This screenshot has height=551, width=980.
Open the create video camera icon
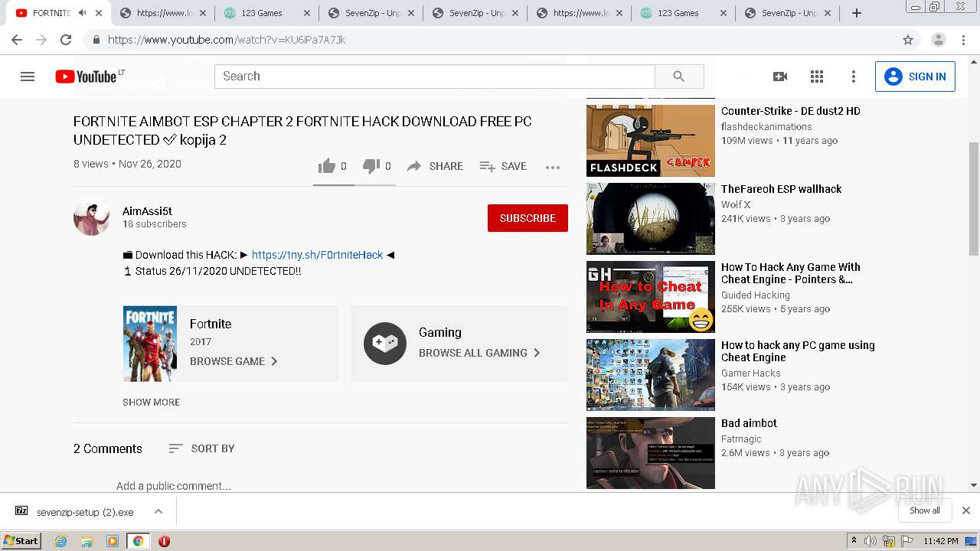click(780, 77)
